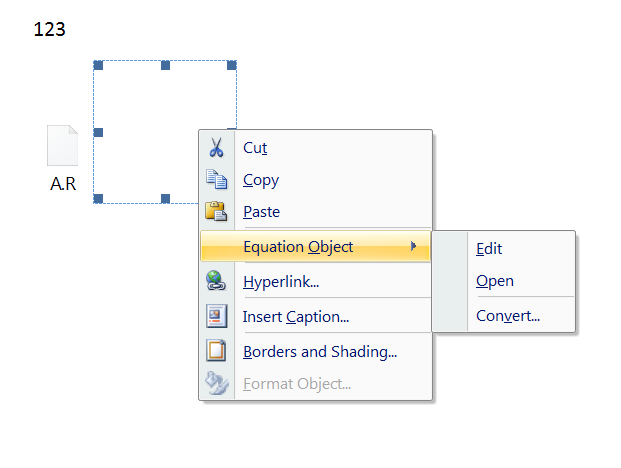
Task: Click the Borders and Shading icon
Action: (216, 351)
